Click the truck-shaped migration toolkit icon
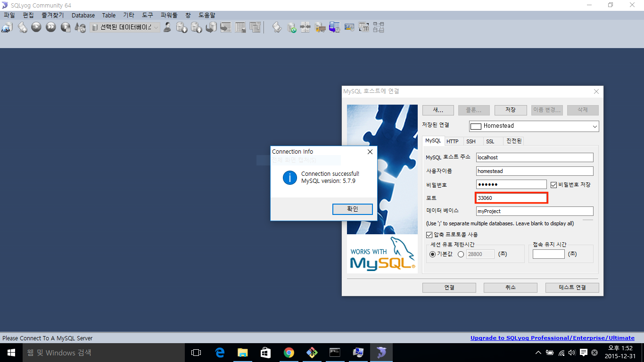Image resolution: width=644 pixels, height=362 pixels. [320, 27]
